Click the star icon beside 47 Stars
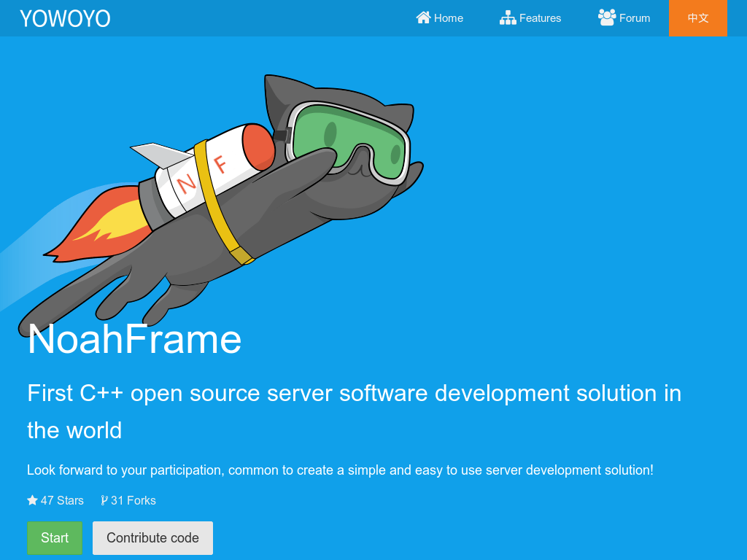The width and height of the screenshot is (747, 560). 32,500
